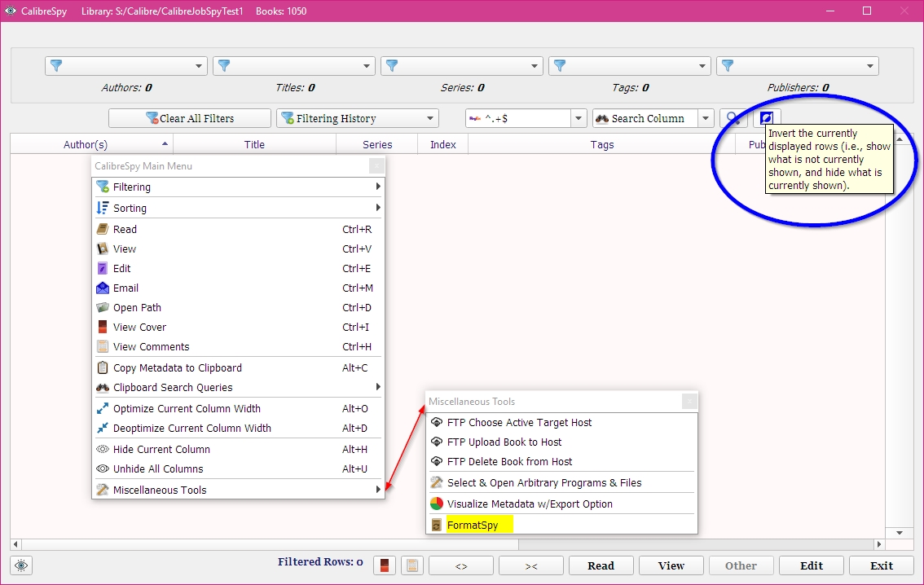Minimize the CalibreSpy window
This screenshot has width=924, height=585.
click(830, 11)
